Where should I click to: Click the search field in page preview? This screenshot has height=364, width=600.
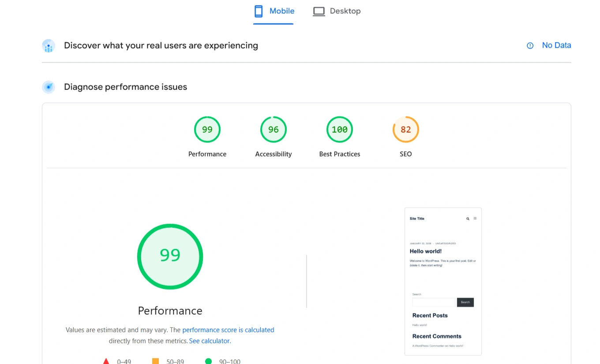click(434, 302)
